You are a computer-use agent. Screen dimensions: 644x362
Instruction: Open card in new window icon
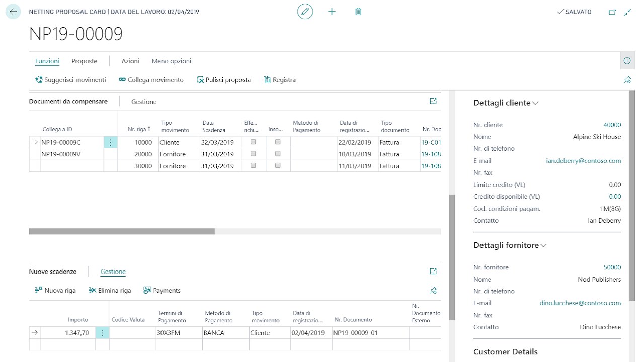point(612,12)
